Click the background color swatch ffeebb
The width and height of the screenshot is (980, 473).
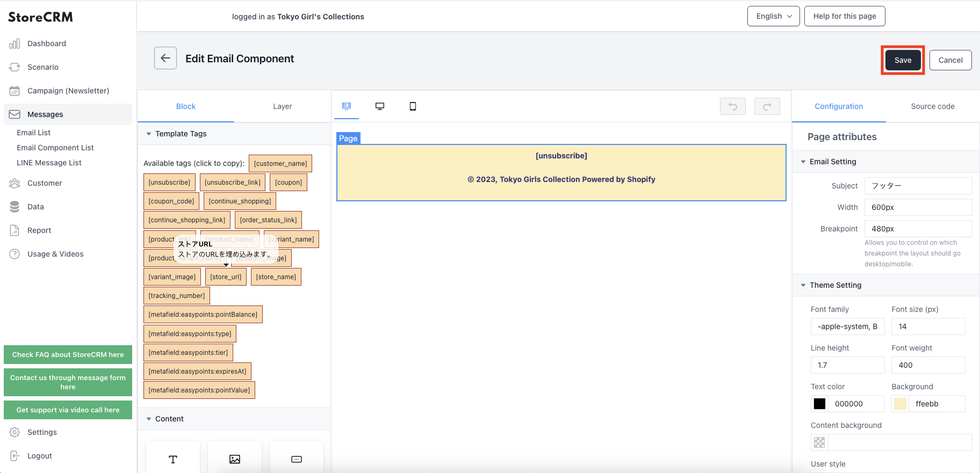click(900, 404)
